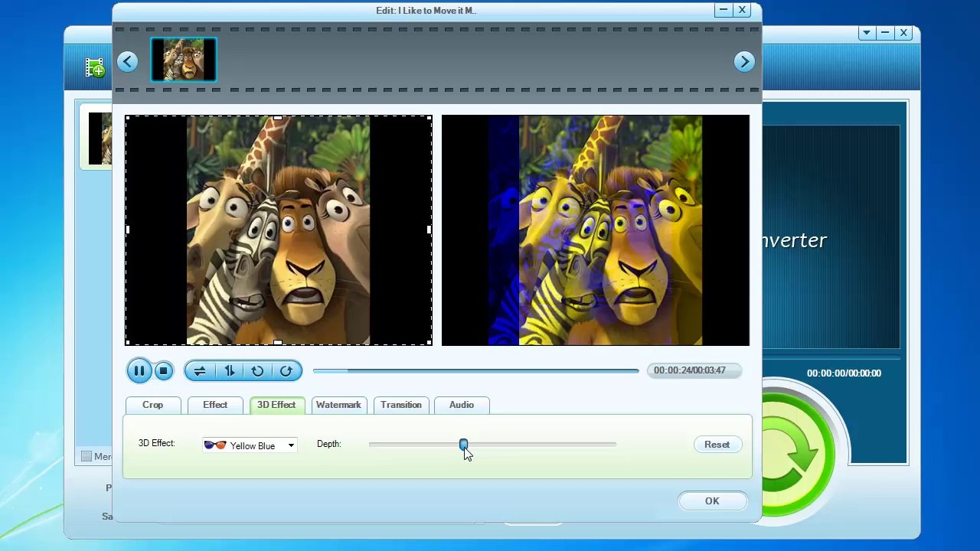Minimize the Edit dialog window
Screen dimensions: 980x551
tap(723, 10)
